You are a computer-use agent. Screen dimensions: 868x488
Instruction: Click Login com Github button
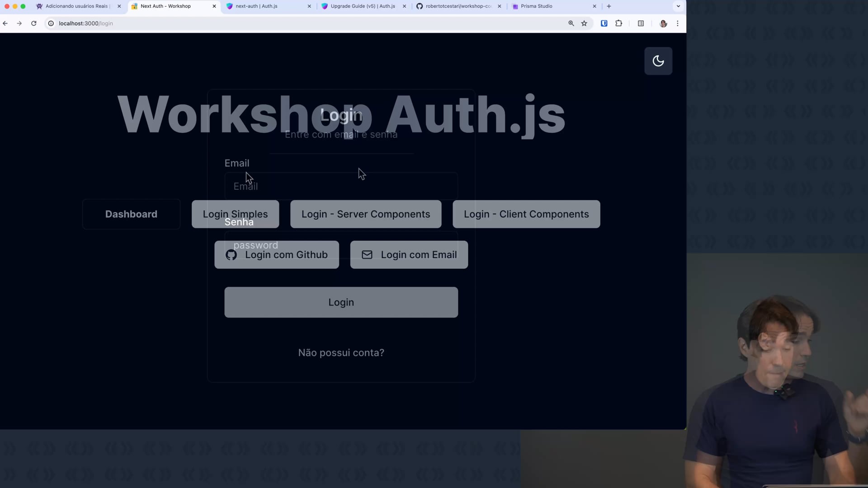pyautogui.click(x=276, y=255)
